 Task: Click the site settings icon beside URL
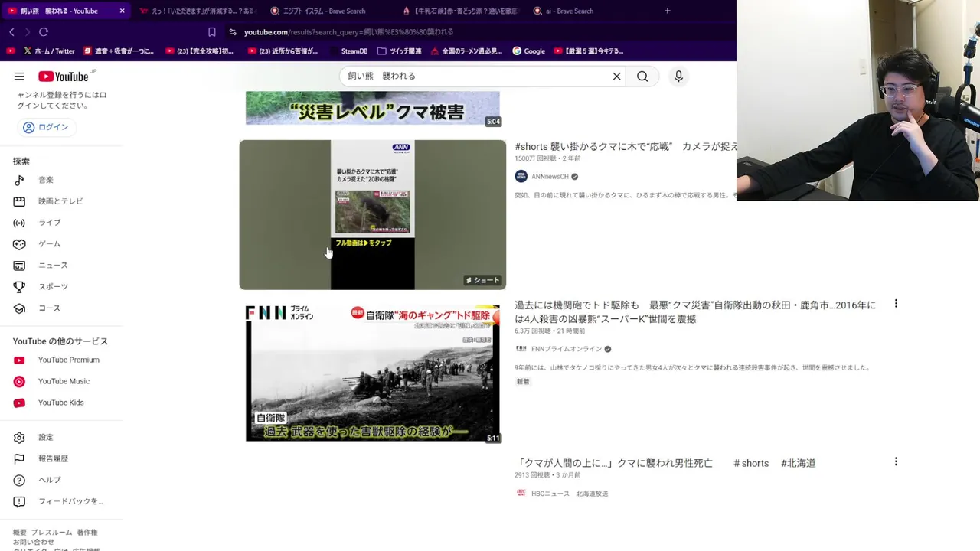coord(233,32)
